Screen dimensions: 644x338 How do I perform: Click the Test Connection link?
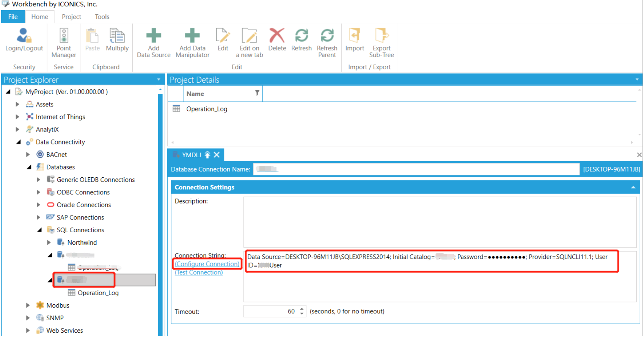coord(199,272)
